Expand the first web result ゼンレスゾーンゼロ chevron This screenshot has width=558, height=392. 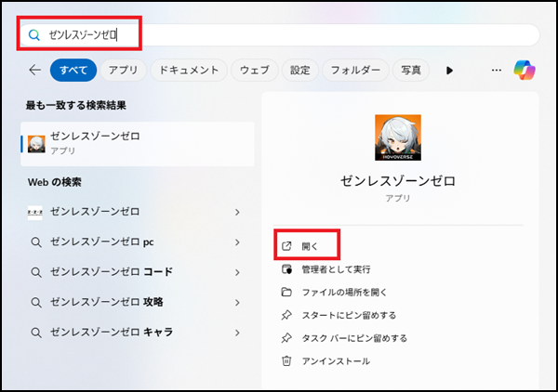[x=237, y=212]
